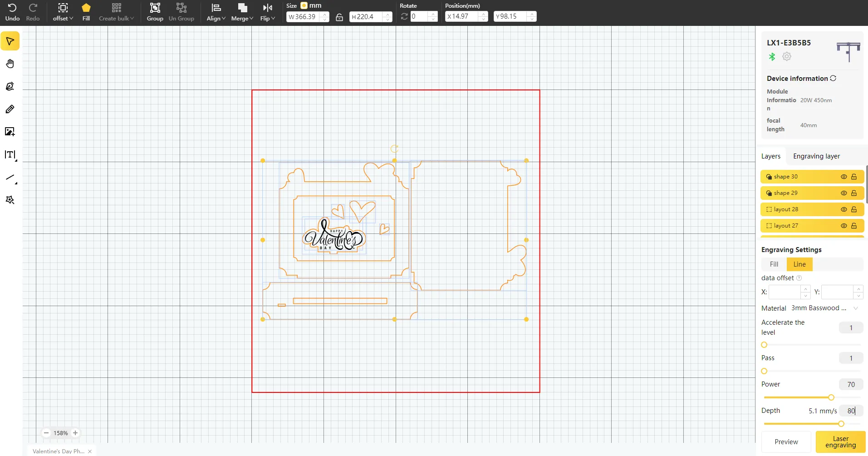Select the shape 29 layer row

[x=812, y=193]
